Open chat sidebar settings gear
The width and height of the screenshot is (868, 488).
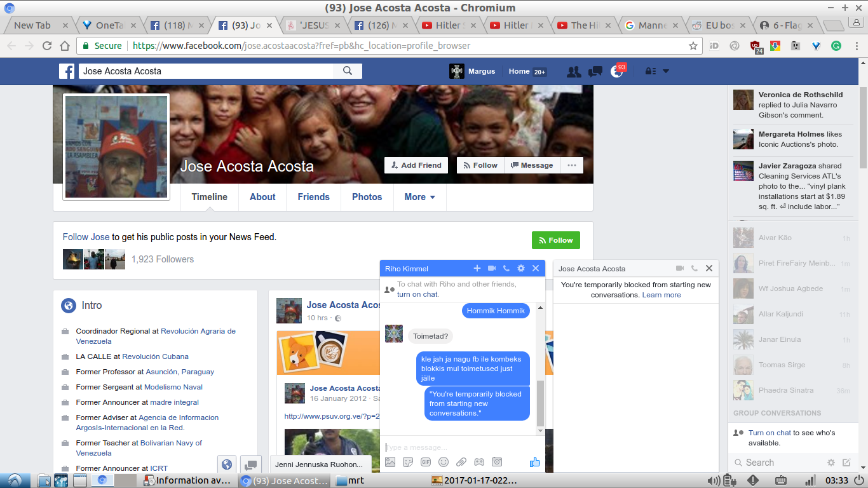point(831,463)
